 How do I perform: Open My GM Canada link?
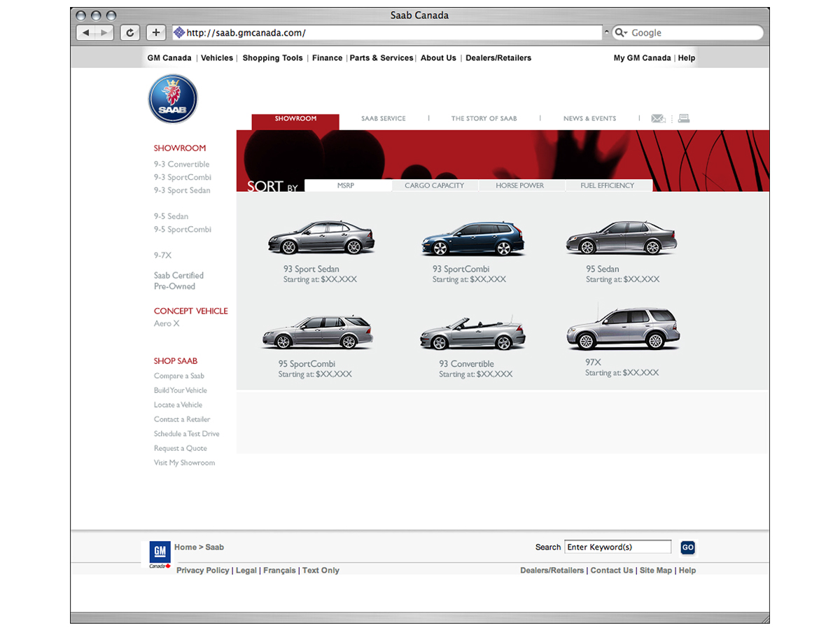point(642,58)
